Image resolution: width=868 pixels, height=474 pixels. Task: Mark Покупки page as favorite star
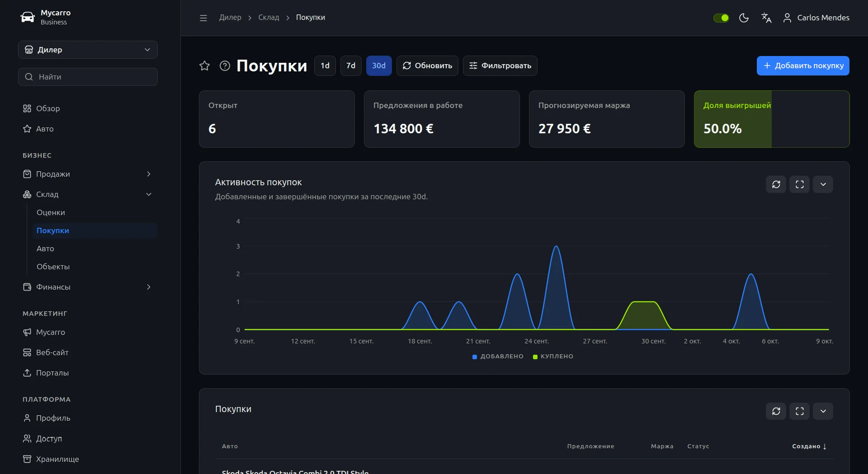point(205,66)
